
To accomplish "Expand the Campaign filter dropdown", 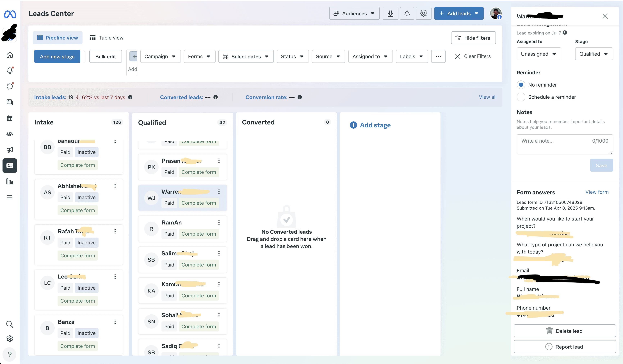I will (160, 56).
